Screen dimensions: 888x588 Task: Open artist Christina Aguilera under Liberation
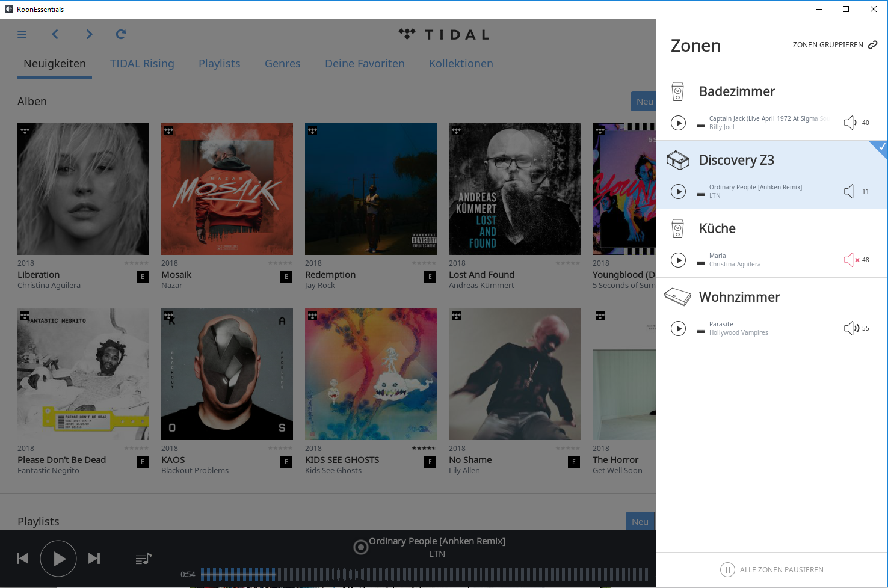click(x=49, y=286)
